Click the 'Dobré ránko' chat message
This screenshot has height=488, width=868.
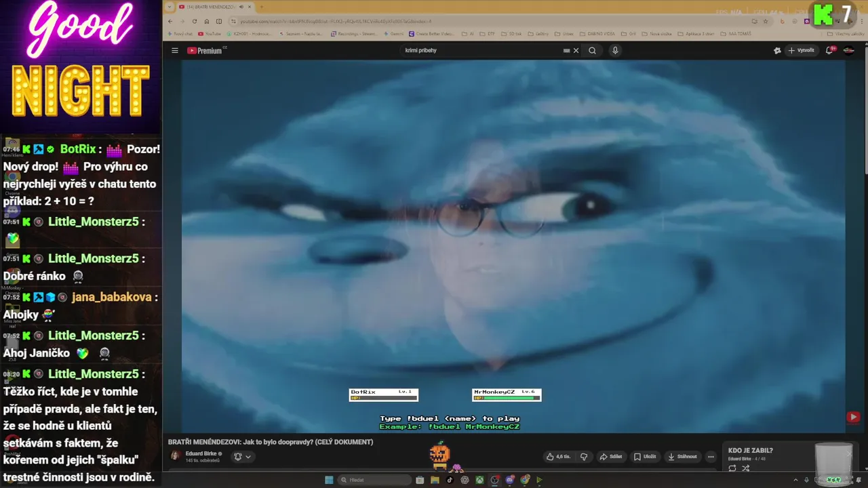[x=35, y=276]
